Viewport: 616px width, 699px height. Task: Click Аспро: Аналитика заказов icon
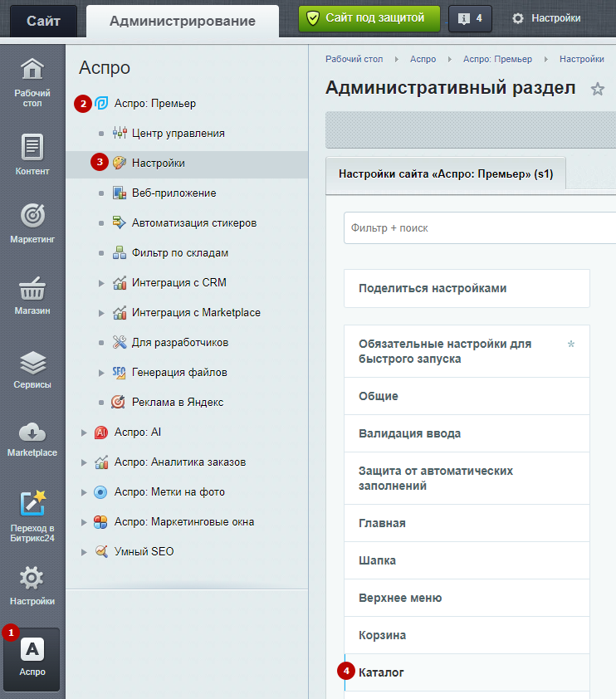click(x=101, y=462)
